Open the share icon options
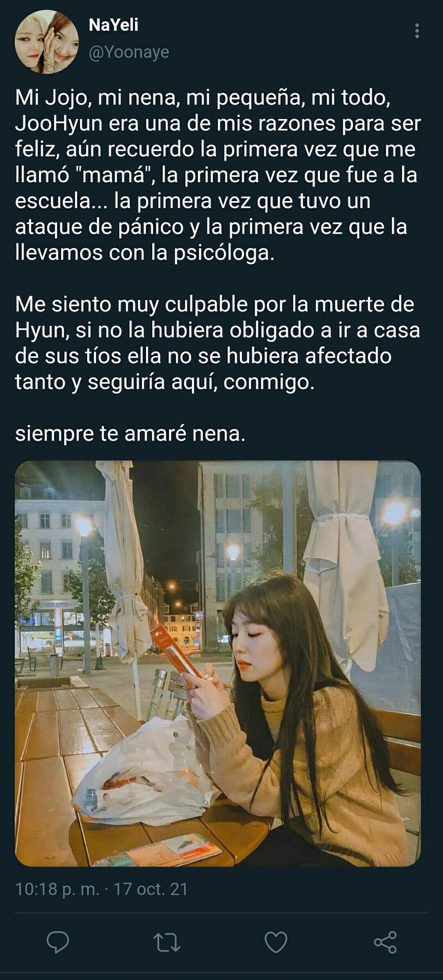Image resolution: width=443 pixels, height=980 pixels. [385, 942]
